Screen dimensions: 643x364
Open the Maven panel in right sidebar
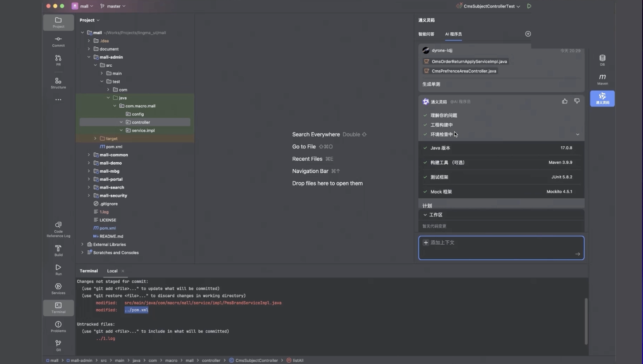point(602,80)
